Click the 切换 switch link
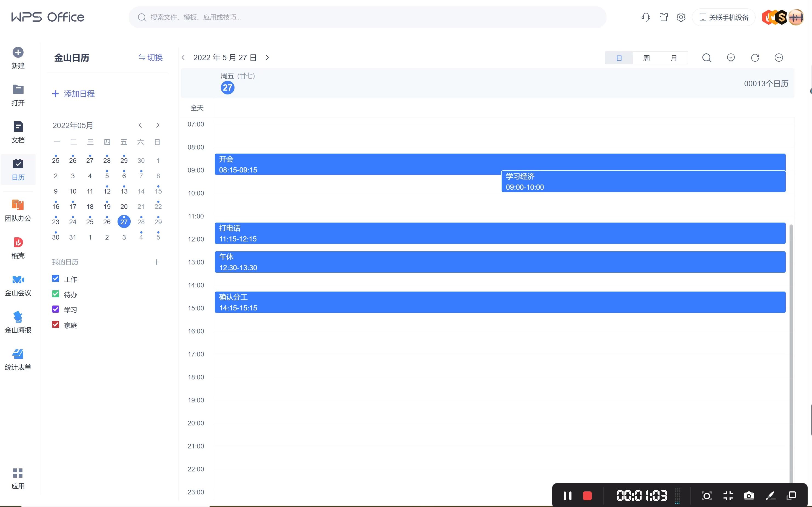This screenshot has width=812, height=507. point(151,58)
